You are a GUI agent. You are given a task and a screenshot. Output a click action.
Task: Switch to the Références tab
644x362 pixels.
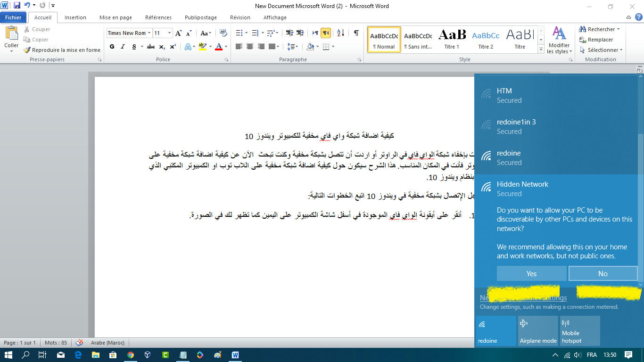click(158, 17)
